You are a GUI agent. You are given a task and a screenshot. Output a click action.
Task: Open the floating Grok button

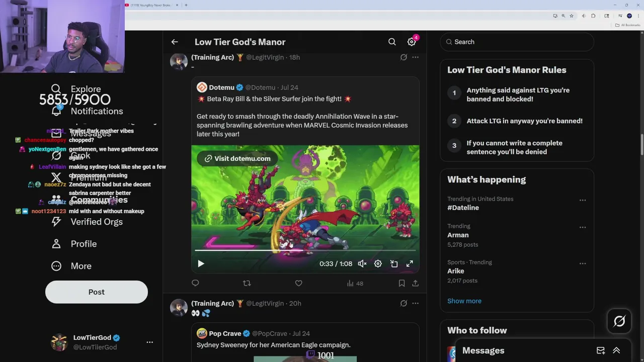tap(619, 321)
